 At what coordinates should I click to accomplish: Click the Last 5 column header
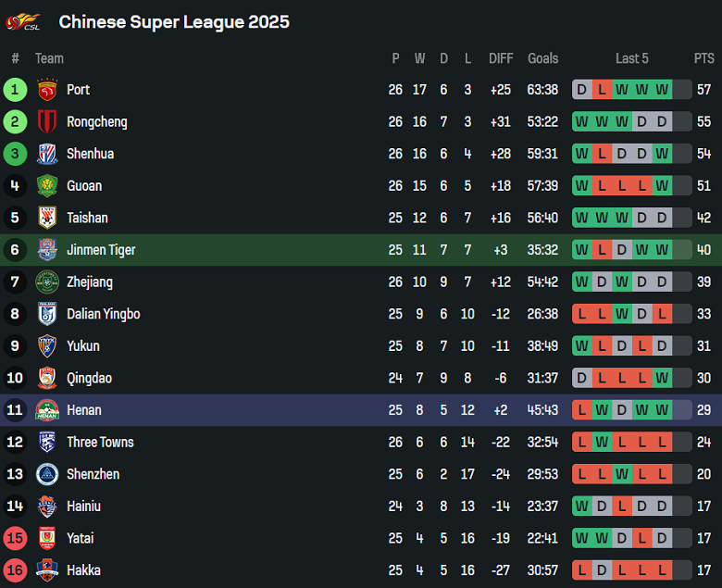click(632, 58)
